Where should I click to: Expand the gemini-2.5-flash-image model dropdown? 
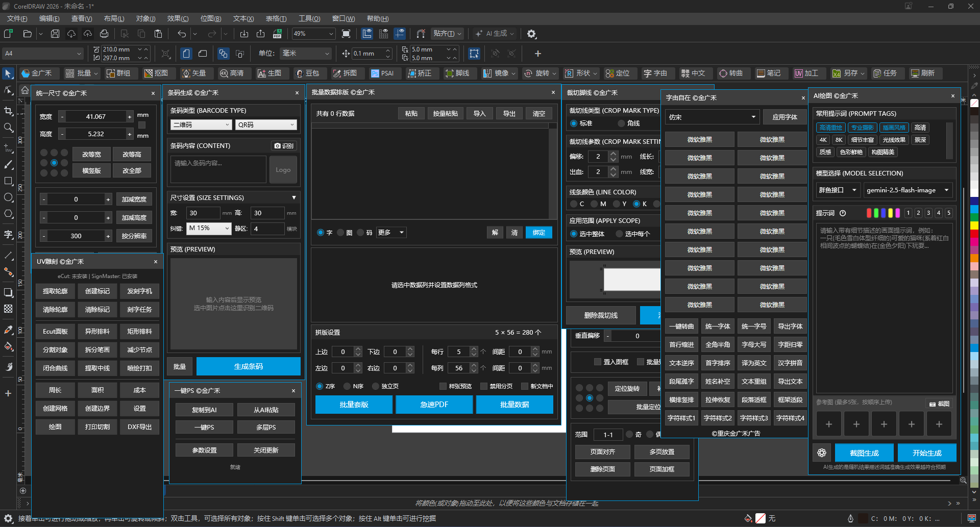(908, 190)
